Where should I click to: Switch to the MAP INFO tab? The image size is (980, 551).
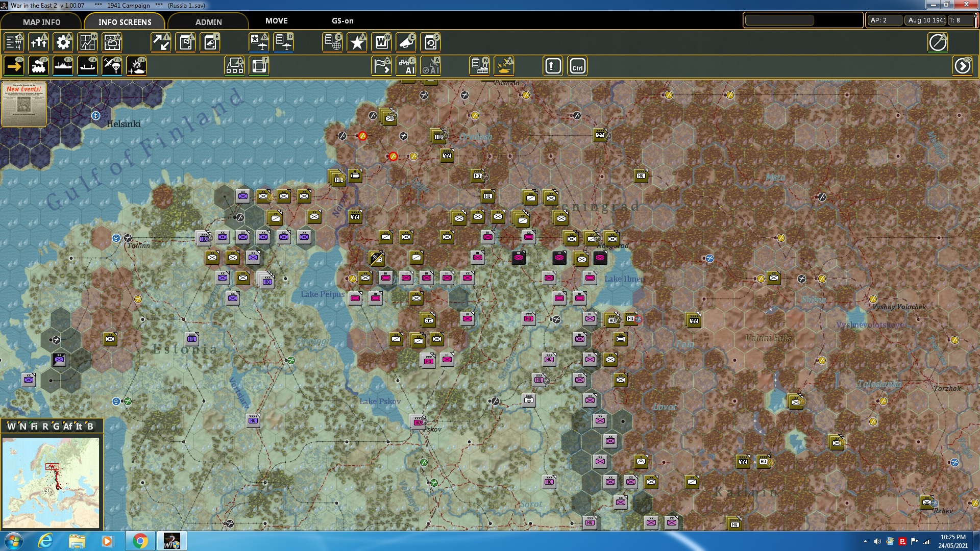coord(41,22)
